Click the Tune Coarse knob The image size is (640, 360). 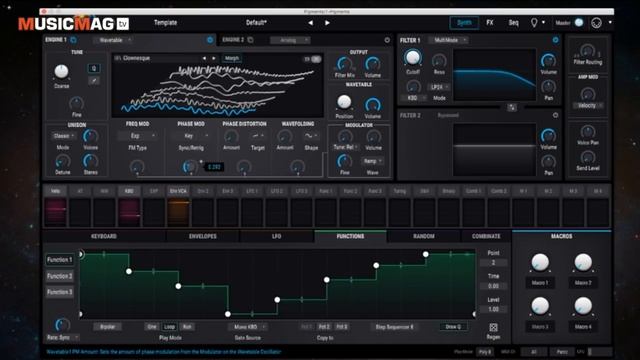(61, 71)
